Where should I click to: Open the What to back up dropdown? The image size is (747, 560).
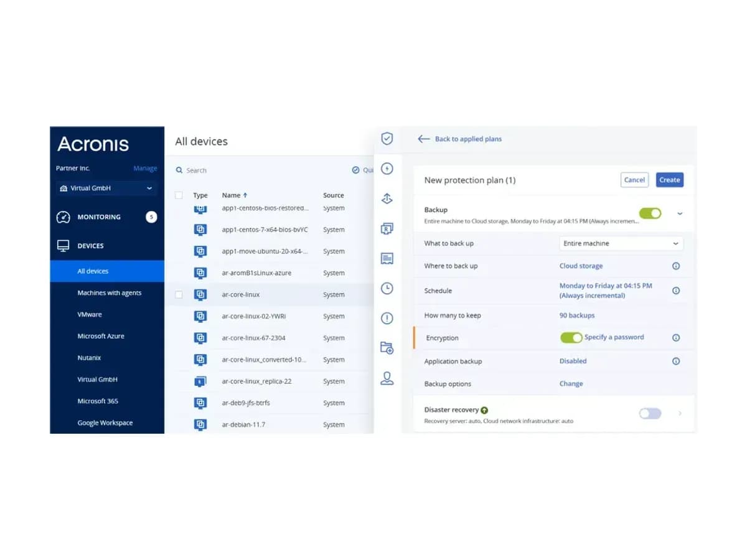point(621,243)
